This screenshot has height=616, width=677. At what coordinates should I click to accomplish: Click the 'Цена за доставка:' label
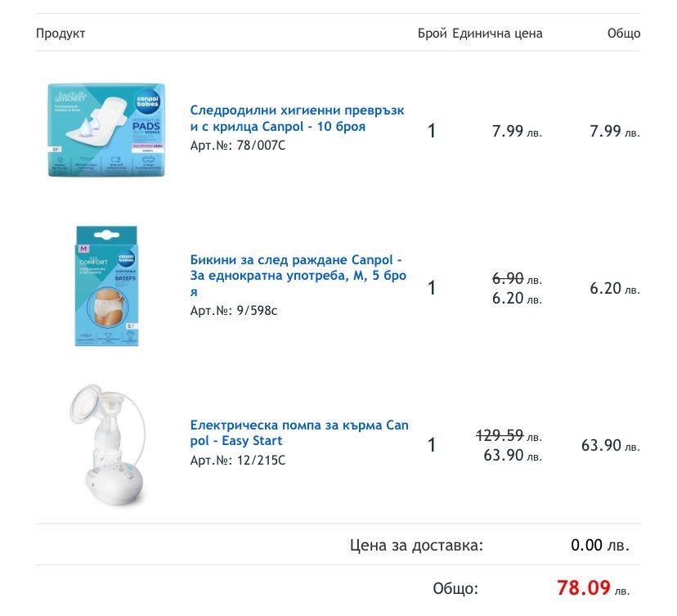point(416,545)
